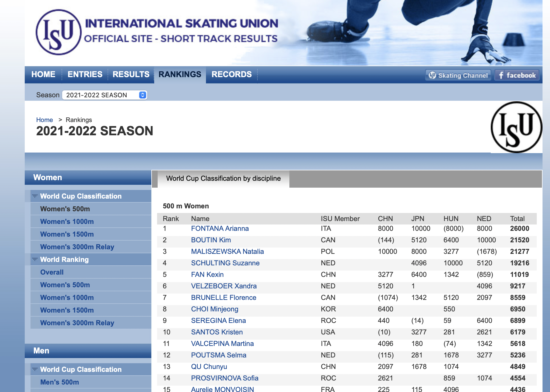This screenshot has height=392, width=550.
Task: Open SCHULTING Suzanne profile
Action: click(225, 263)
